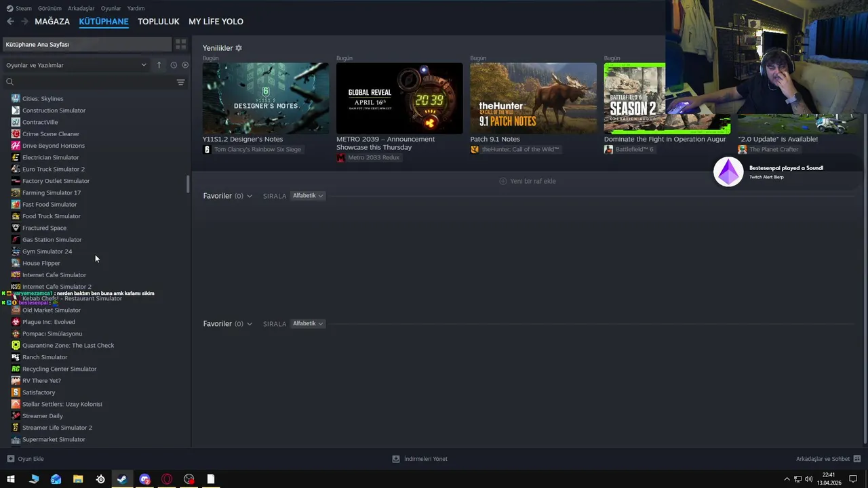Click the Recycling Center Simulator icon
The width and height of the screenshot is (868, 488).
16,369
